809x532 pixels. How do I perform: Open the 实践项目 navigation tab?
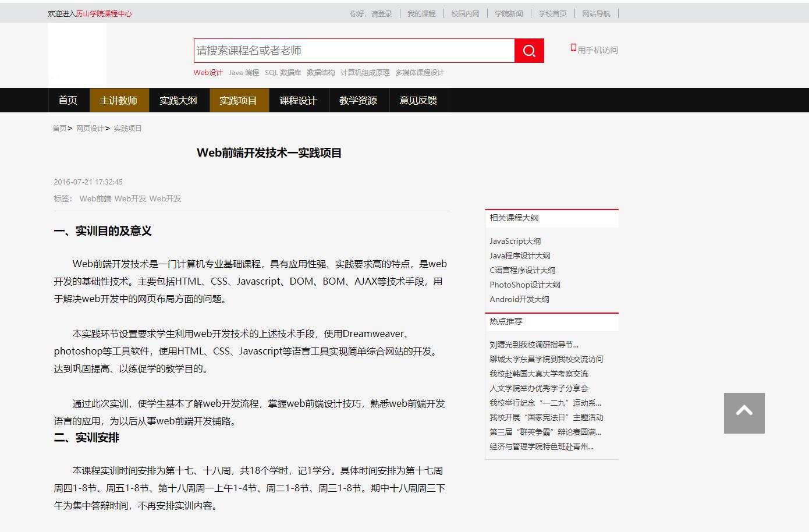tap(238, 100)
